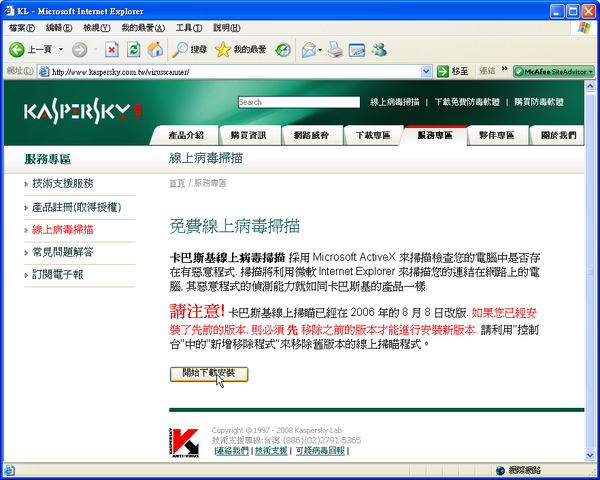Click the Print icon
The height and width of the screenshot is (480, 600).
pyautogui.click(x=336, y=50)
